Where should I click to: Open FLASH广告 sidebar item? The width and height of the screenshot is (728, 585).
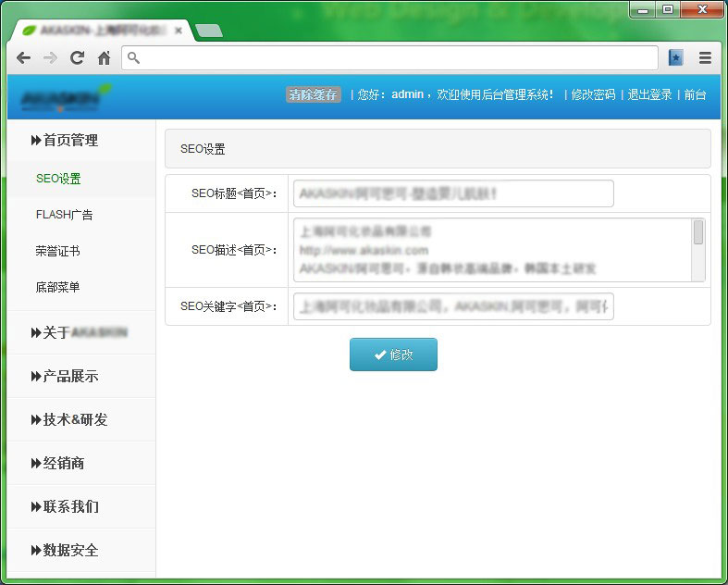64,215
